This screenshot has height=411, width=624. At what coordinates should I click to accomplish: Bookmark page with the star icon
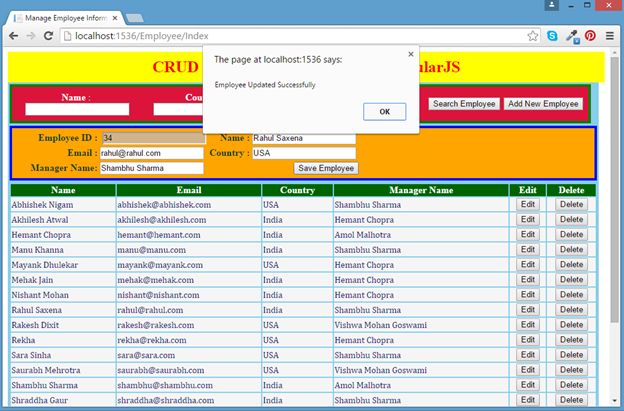[x=532, y=36]
